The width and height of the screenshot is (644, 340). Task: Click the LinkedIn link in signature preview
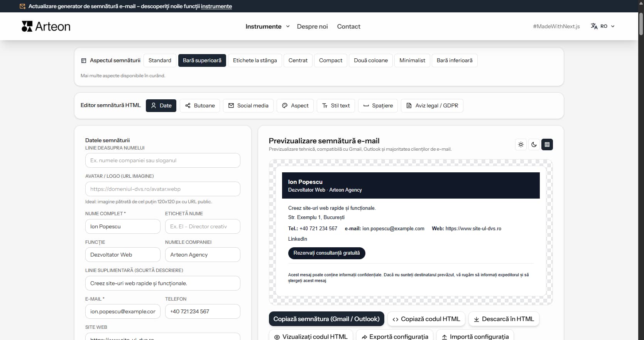point(297,239)
